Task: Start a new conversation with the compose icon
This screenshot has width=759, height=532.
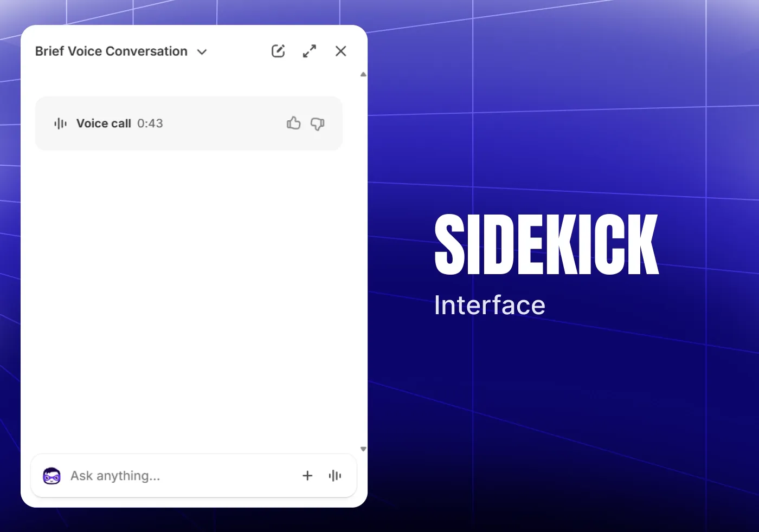Action: coord(278,50)
